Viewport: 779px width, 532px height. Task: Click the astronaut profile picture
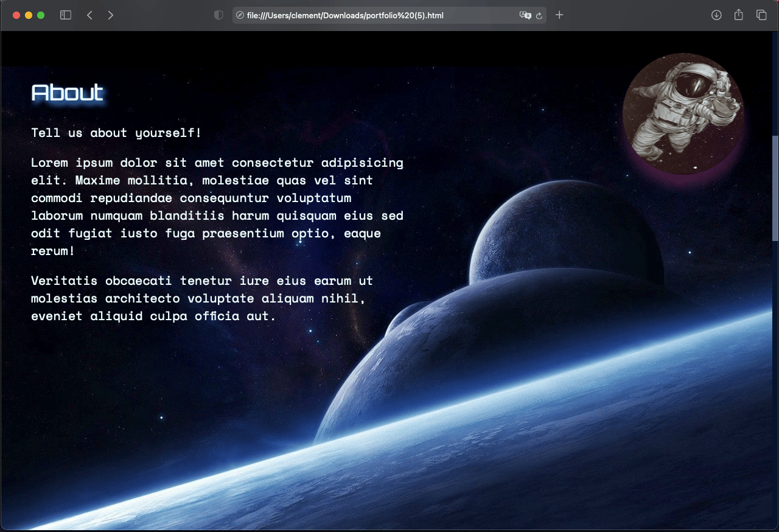click(683, 114)
